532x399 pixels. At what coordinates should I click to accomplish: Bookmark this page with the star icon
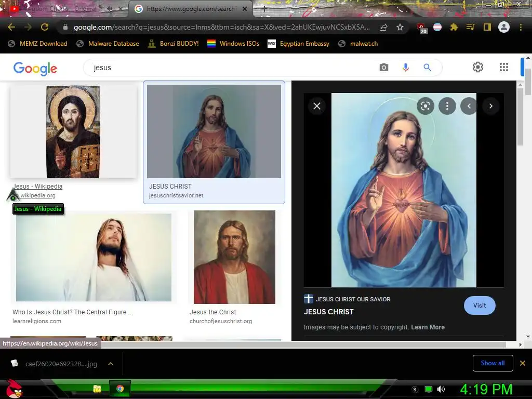coord(400,27)
